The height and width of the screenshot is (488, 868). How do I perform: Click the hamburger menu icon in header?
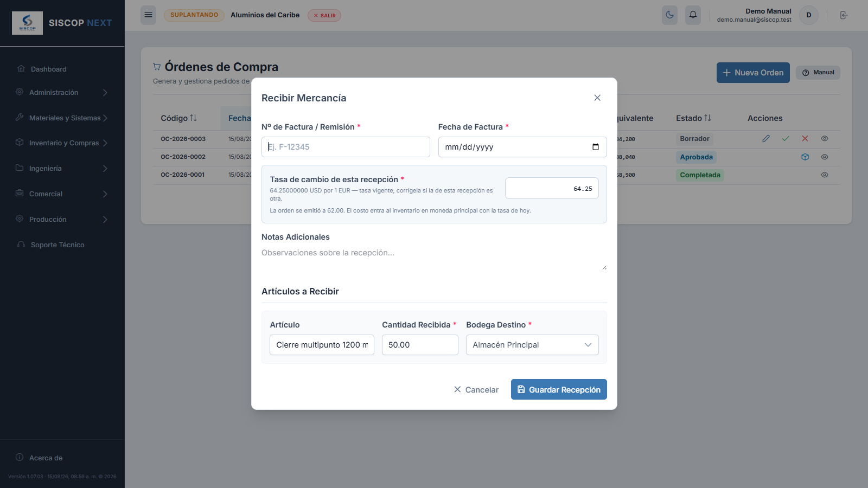tap(148, 15)
